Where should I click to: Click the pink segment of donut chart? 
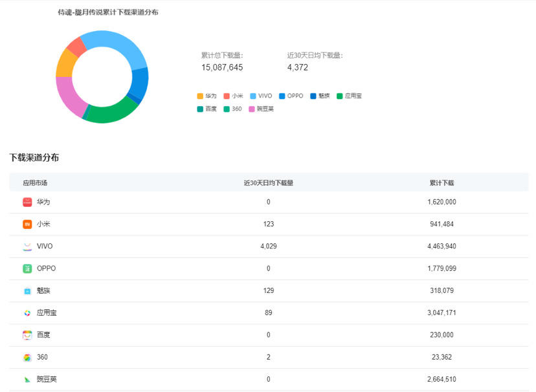pos(68,97)
